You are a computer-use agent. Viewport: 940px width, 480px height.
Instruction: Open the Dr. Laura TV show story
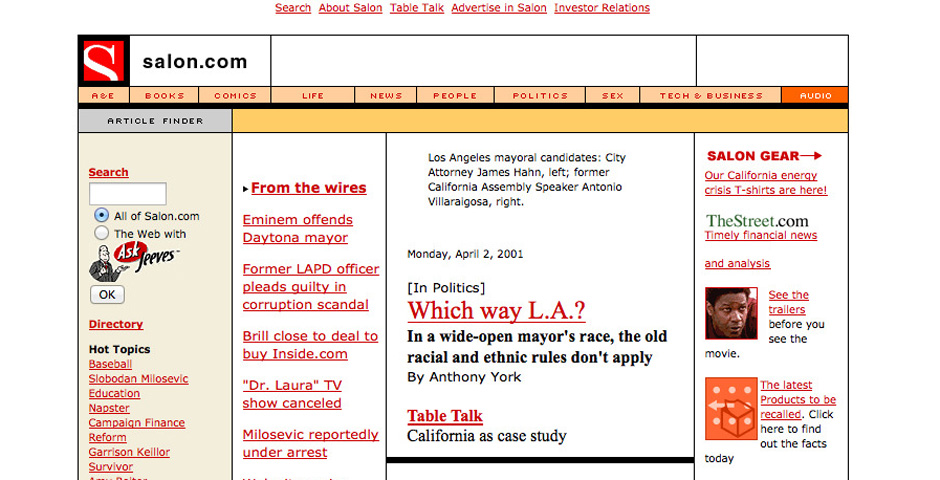point(293,394)
